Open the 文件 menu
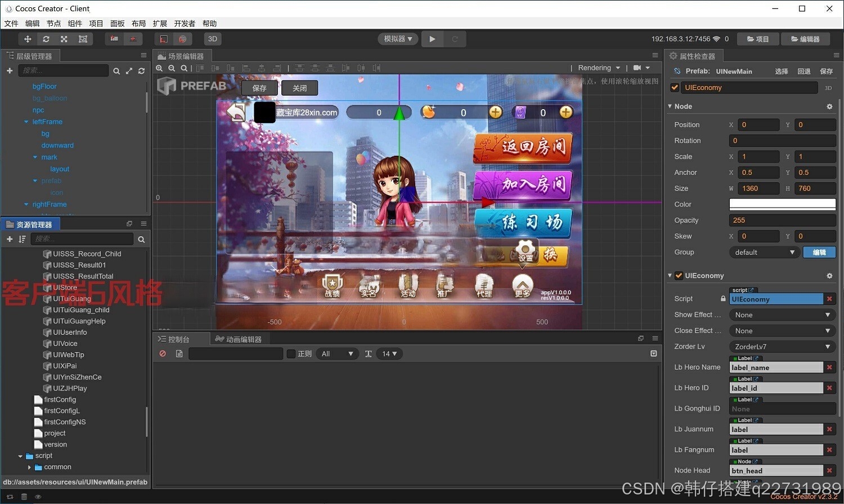844x504 pixels. coord(11,24)
